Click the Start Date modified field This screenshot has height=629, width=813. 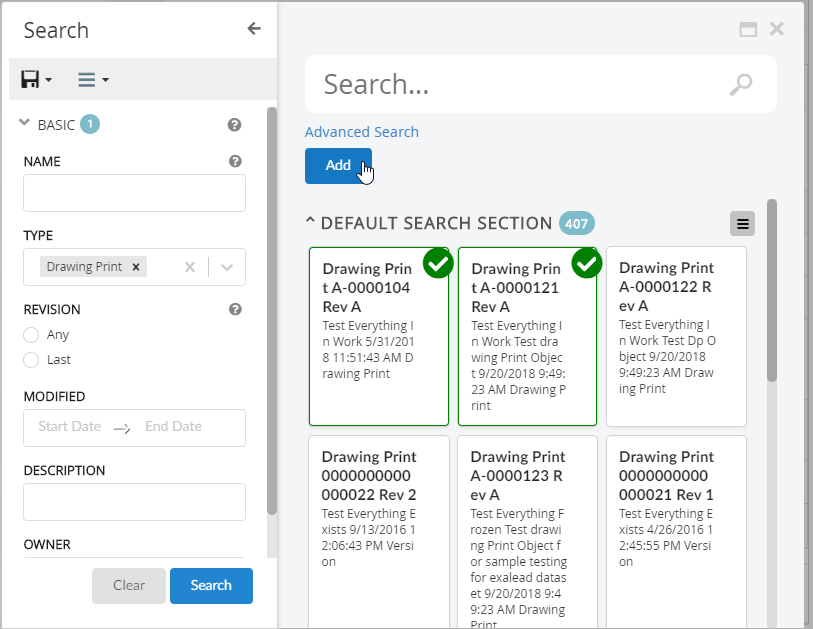tap(70, 427)
